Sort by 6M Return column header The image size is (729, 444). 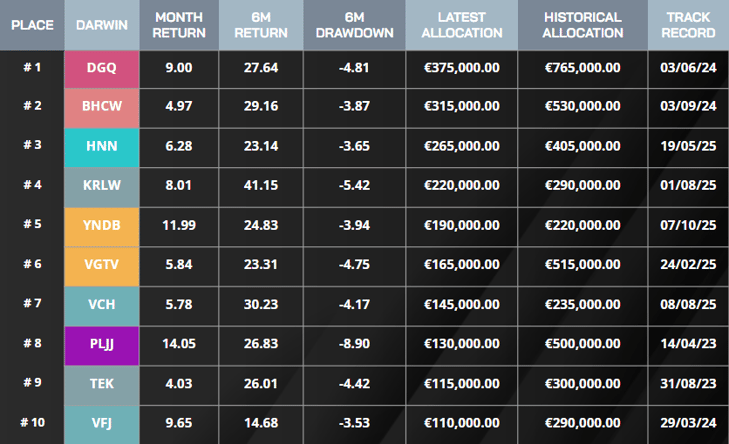coord(262,25)
